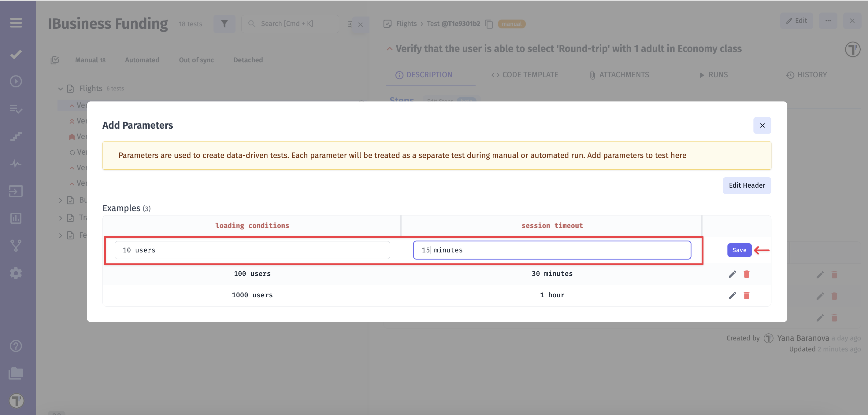Open Test Plans list icon in sidebar

click(16, 109)
